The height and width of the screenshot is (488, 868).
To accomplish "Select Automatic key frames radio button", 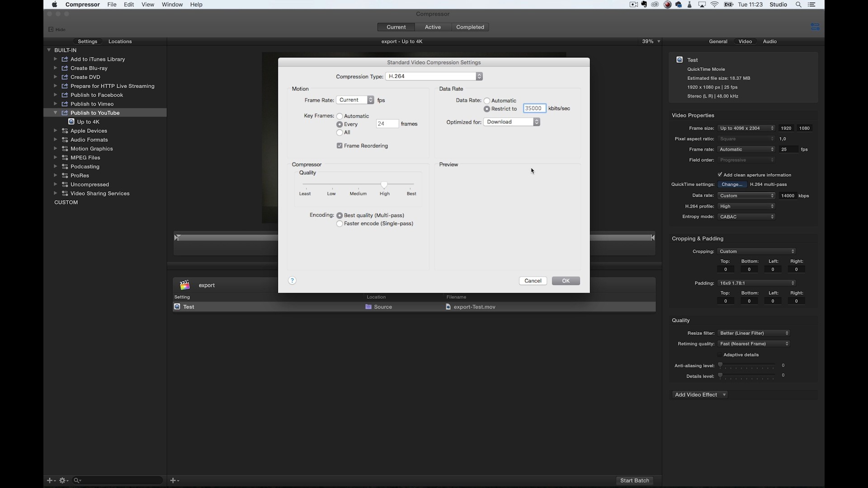I will pos(340,116).
